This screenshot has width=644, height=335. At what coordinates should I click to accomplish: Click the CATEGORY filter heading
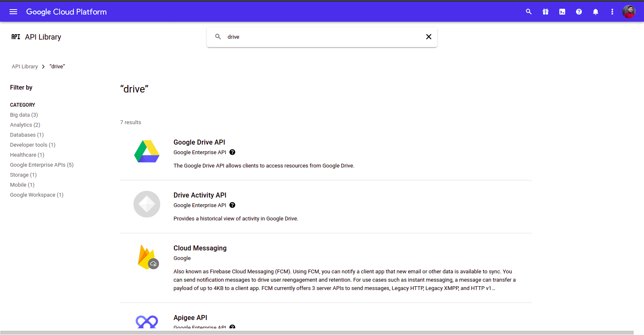(x=23, y=105)
